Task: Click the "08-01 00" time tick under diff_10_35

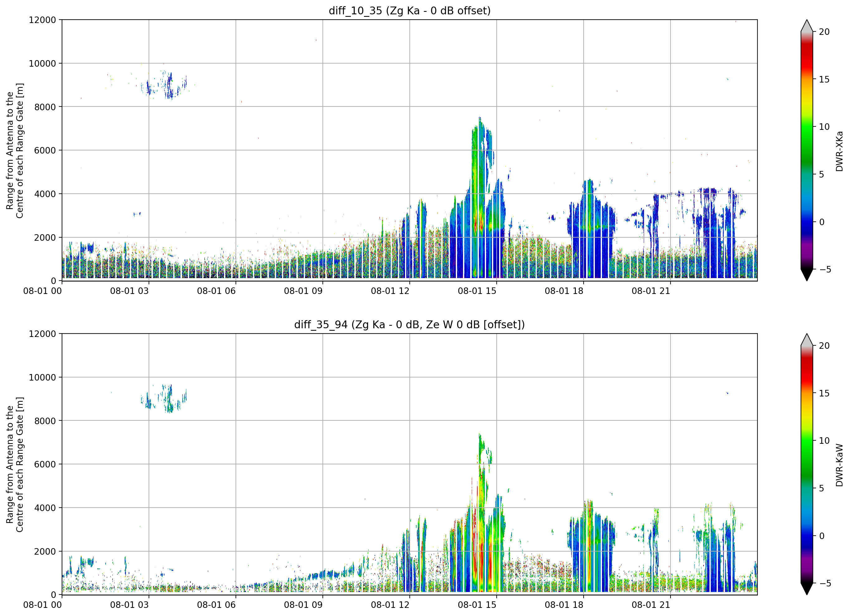Action: point(42,291)
